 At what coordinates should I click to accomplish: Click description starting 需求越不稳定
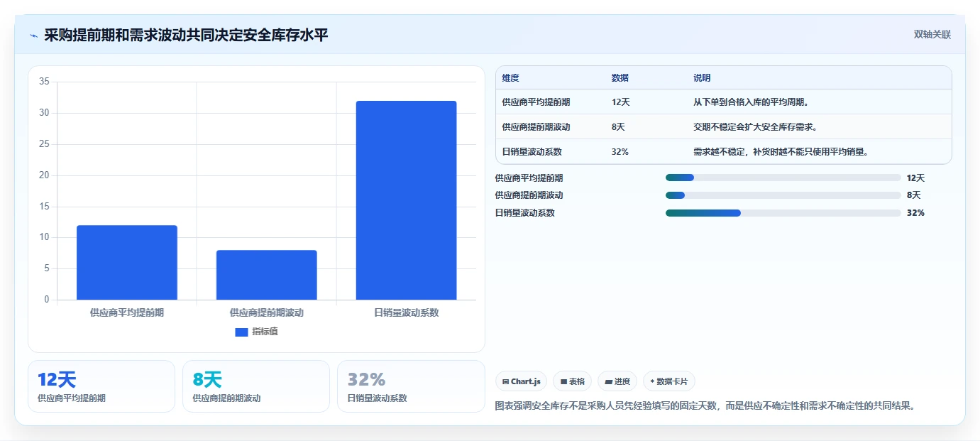coord(781,152)
